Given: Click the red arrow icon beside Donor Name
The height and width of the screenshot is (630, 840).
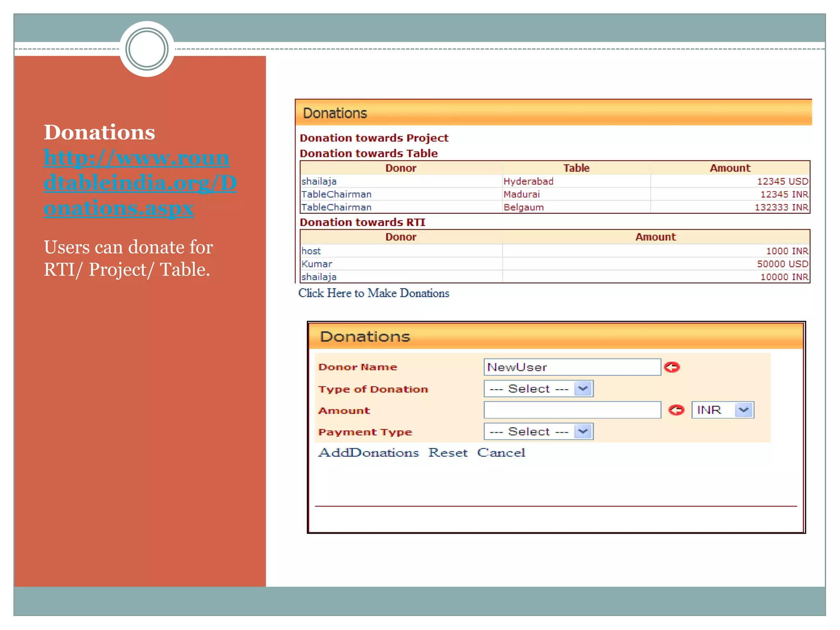Looking at the screenshot, I should point(672,367).
